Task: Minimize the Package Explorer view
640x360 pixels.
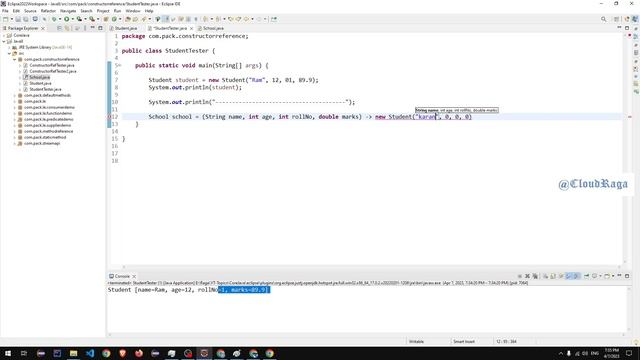Action: pyautogui.click(x=93, y=28)
